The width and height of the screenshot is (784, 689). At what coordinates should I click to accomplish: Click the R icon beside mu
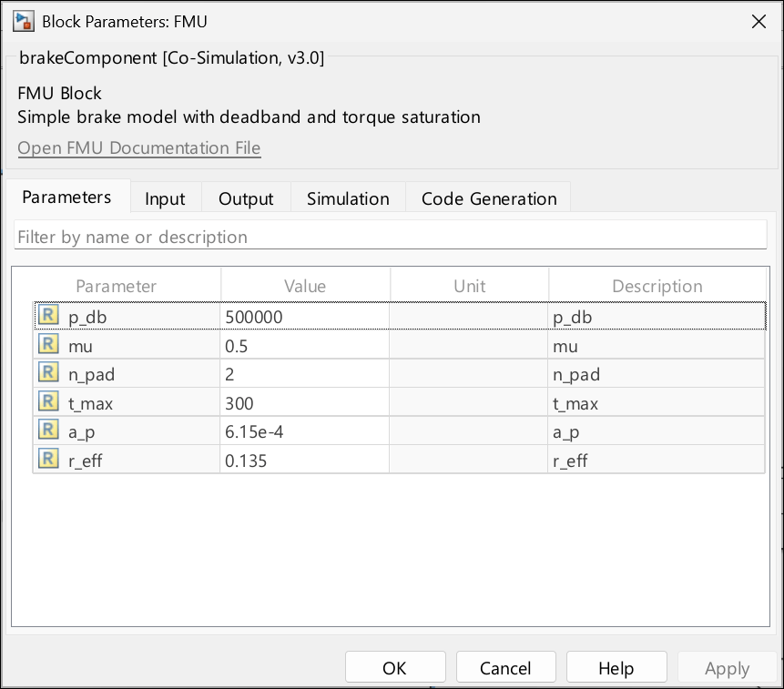[48, 345]
